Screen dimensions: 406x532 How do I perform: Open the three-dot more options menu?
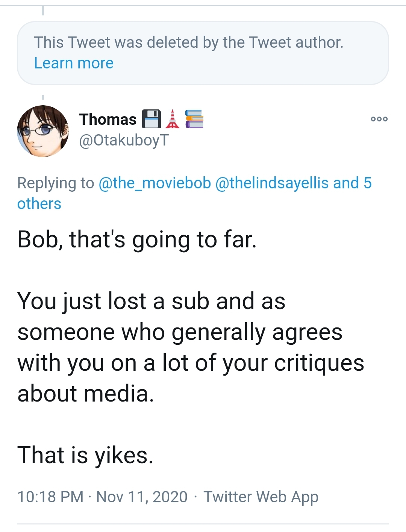[379, 119]
